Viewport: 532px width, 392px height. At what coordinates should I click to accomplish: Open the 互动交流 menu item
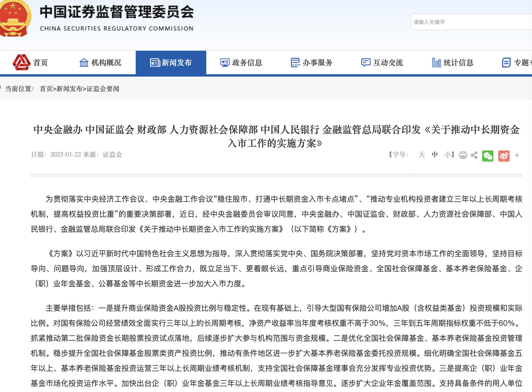pos(382,63)
